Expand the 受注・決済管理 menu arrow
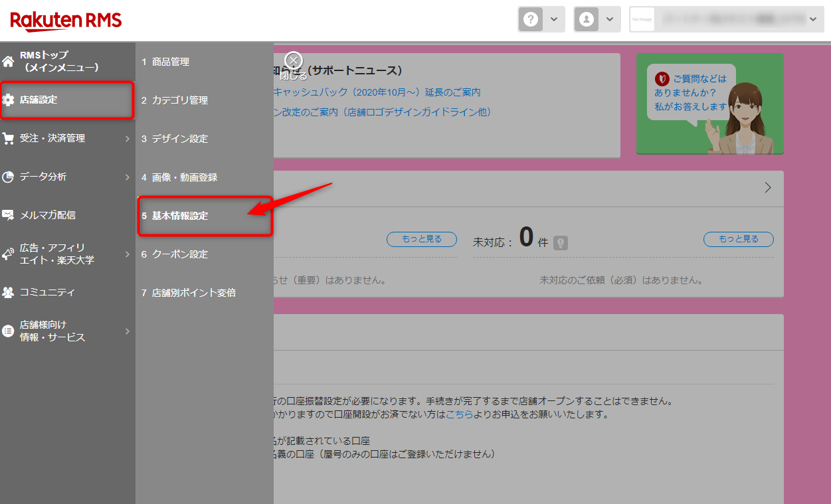The height and width of the screenshot is (504, 831). pos(127,139)
